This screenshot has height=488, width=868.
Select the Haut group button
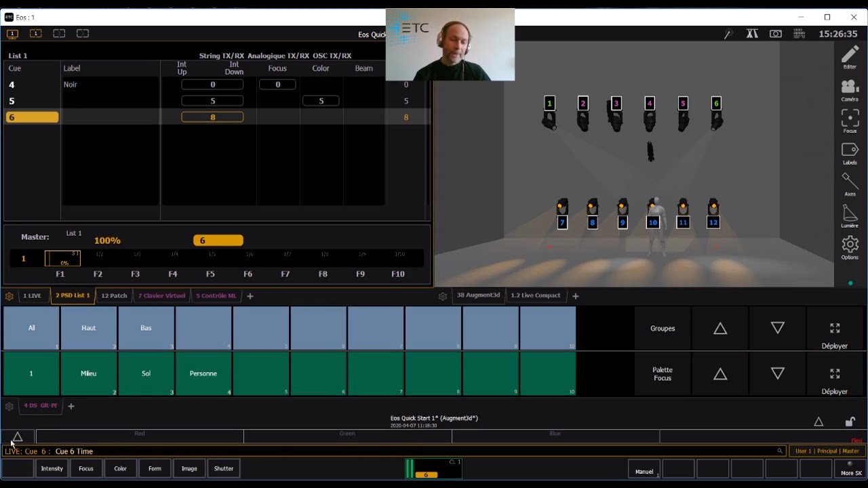(x=89, y=328)
